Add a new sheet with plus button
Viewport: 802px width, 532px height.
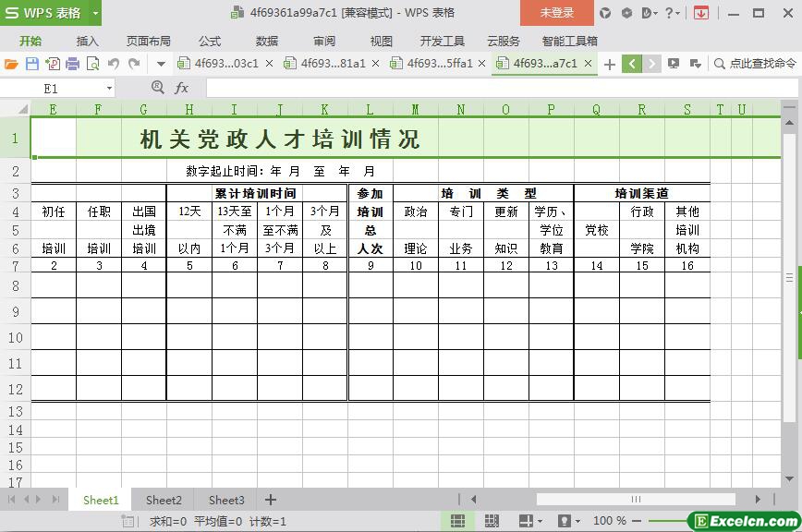click(x=271, y=500)
